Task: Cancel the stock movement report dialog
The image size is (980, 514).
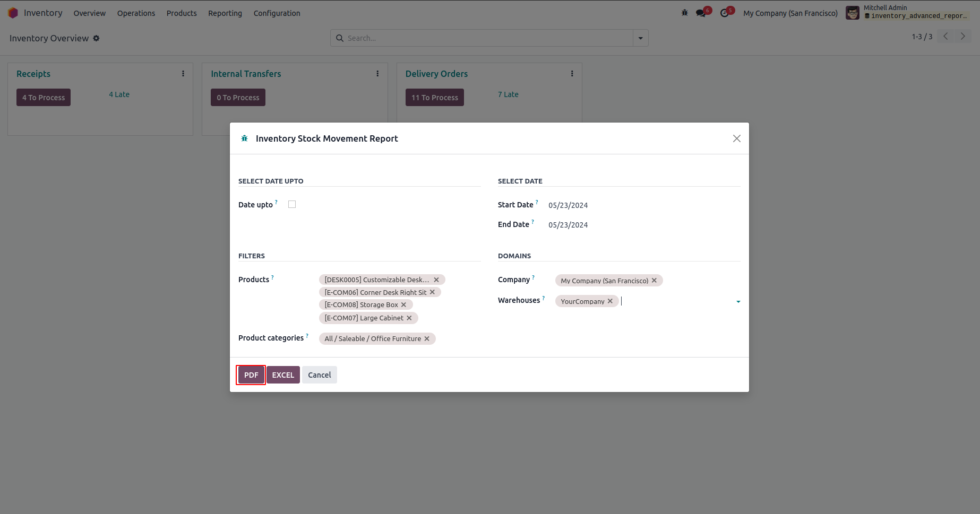Action: point(320,375)
